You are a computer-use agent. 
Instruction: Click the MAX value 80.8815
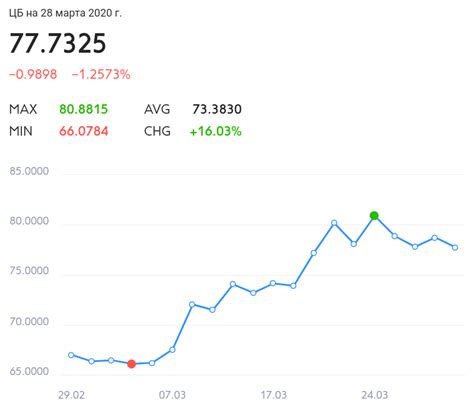tap(84, 109)
